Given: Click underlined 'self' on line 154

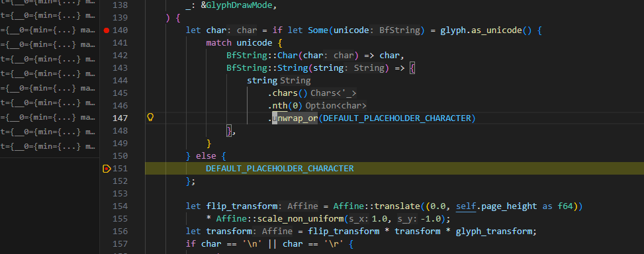Looking at the screenshot, I should [465, 206].
